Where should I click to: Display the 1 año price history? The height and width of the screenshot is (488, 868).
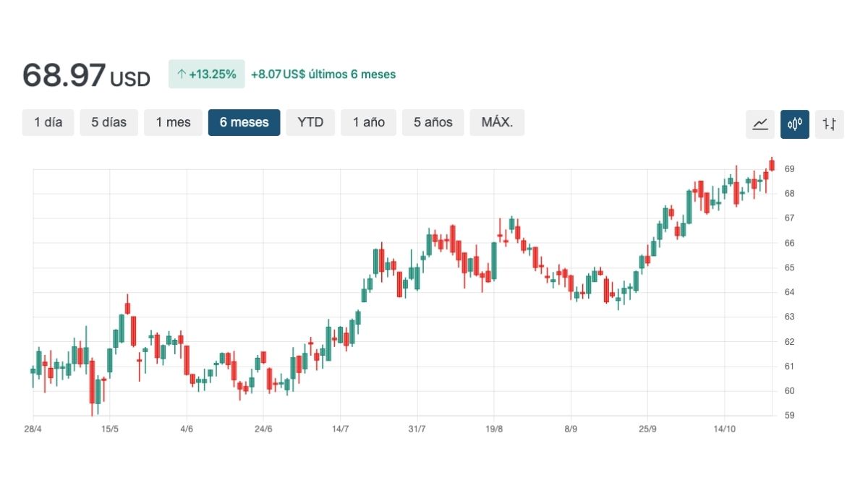pyautogui.click(x=368, y=122)
